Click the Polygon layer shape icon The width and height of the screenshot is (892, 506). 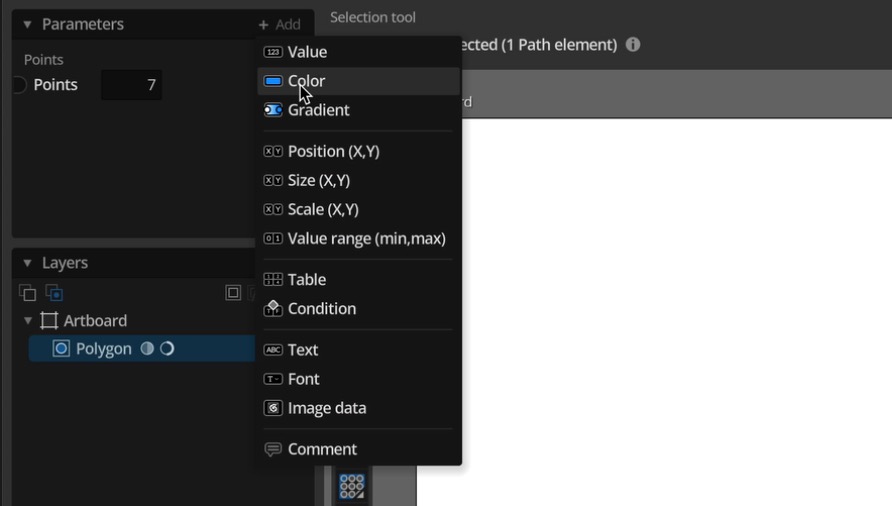coord(61,349)
